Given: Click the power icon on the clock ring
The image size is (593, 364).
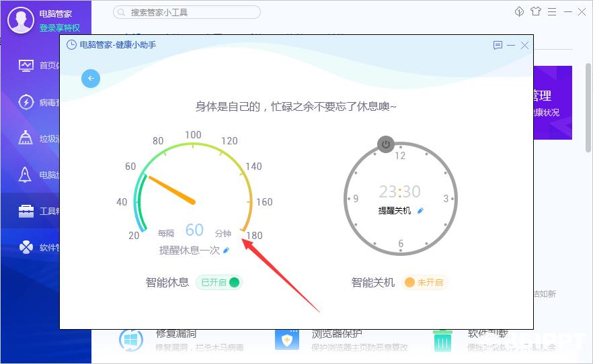Looking at the screenshot, I should click(386, 144).
